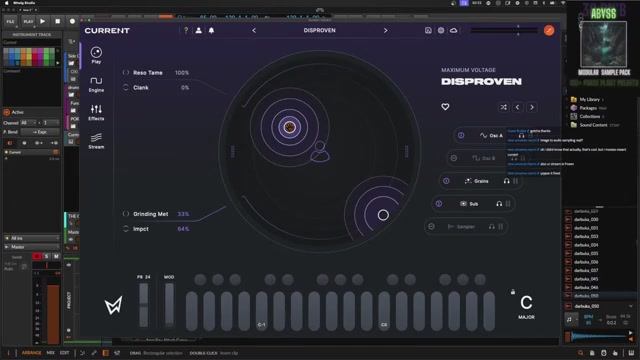Click the ABYSS sample pack thumbnail

pos(603,44)
